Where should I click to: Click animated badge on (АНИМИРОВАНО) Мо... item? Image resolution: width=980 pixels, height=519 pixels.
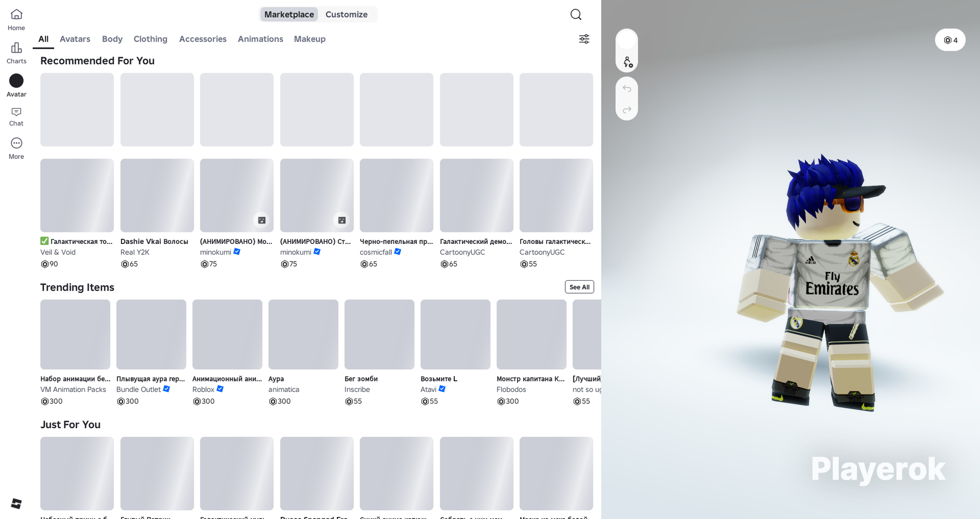(x=262, y=220)
